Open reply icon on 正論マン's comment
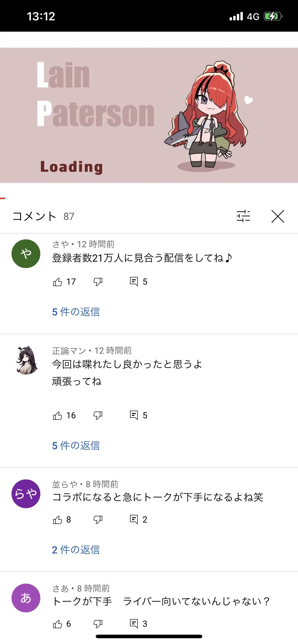Viewport: 298px width, 644px height. tap(134, 415)
